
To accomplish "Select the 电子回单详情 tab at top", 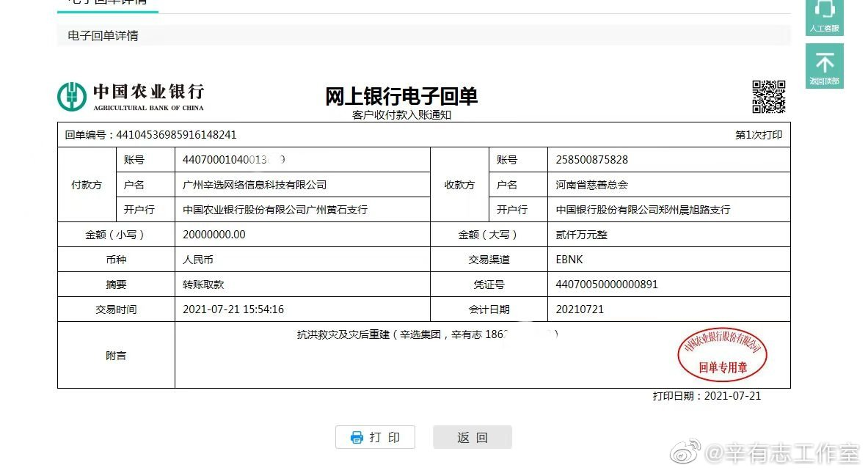I will [107, 3].
